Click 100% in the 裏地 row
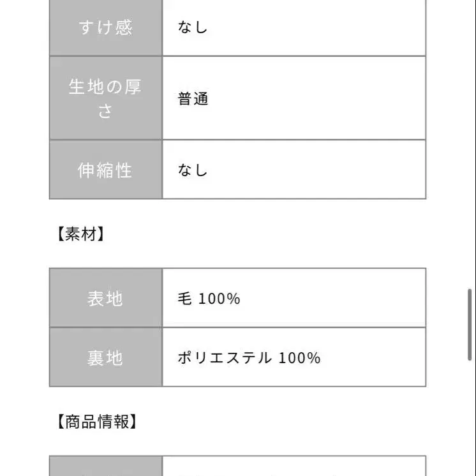476x476 pixels. [299, 357]
